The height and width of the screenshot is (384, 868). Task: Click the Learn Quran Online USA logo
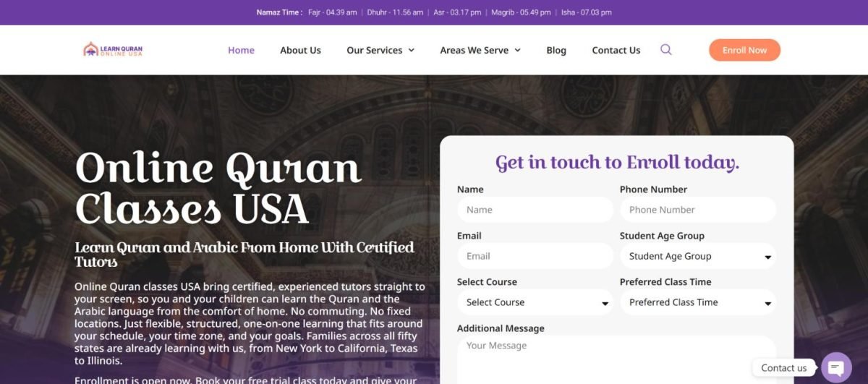113,50
